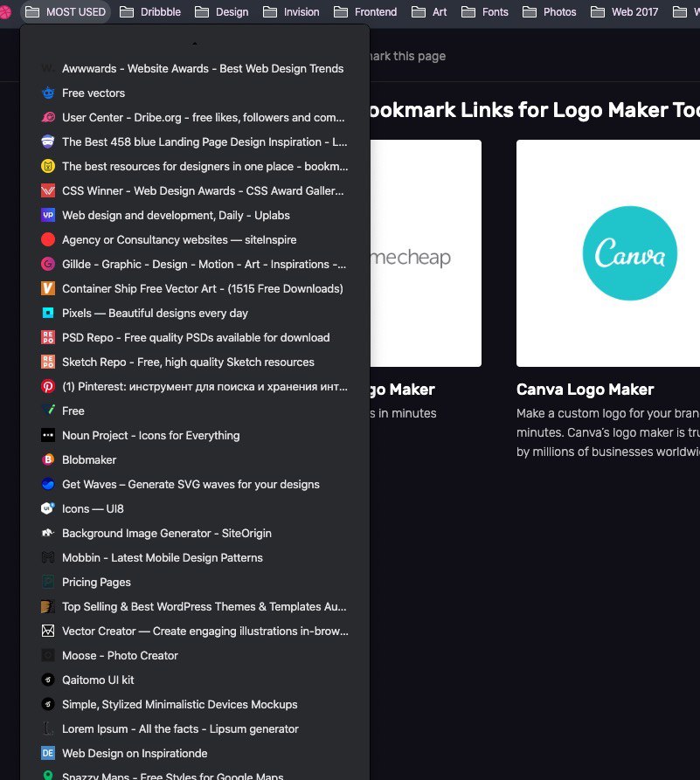Open the Art bookmarks folder
Viewport: 700px width, 780px height.
(x=429, y=12)
